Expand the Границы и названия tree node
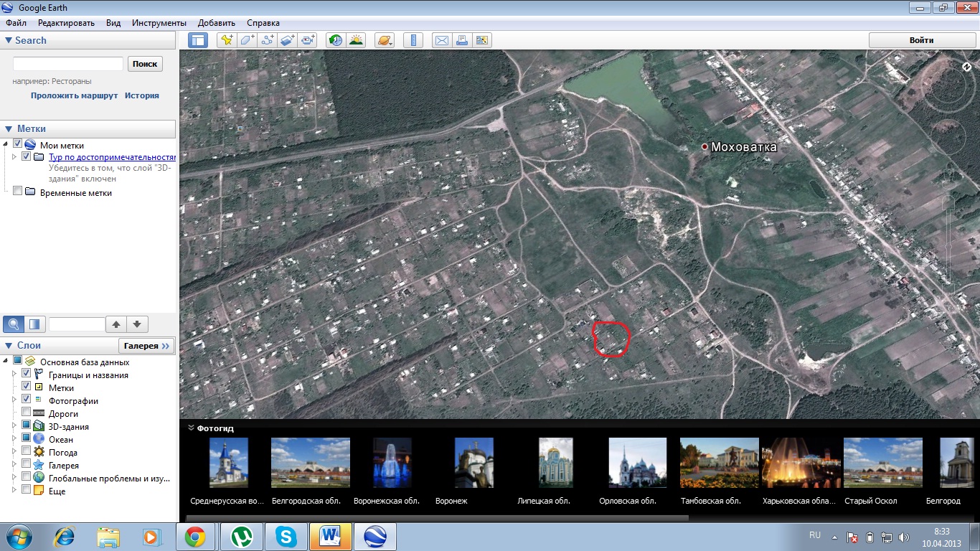 coord(14,375)
